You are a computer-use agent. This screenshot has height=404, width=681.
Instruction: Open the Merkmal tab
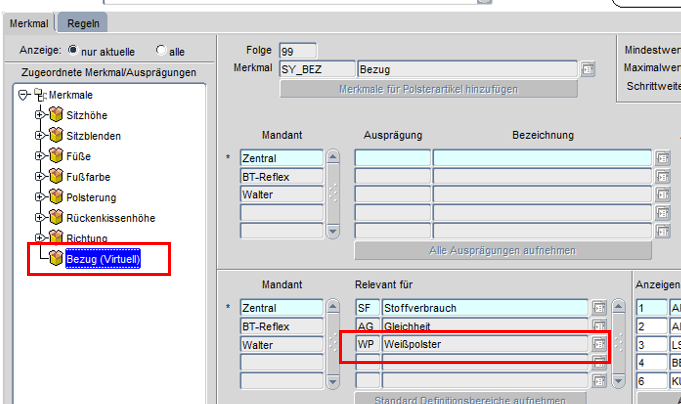point(28,23)
